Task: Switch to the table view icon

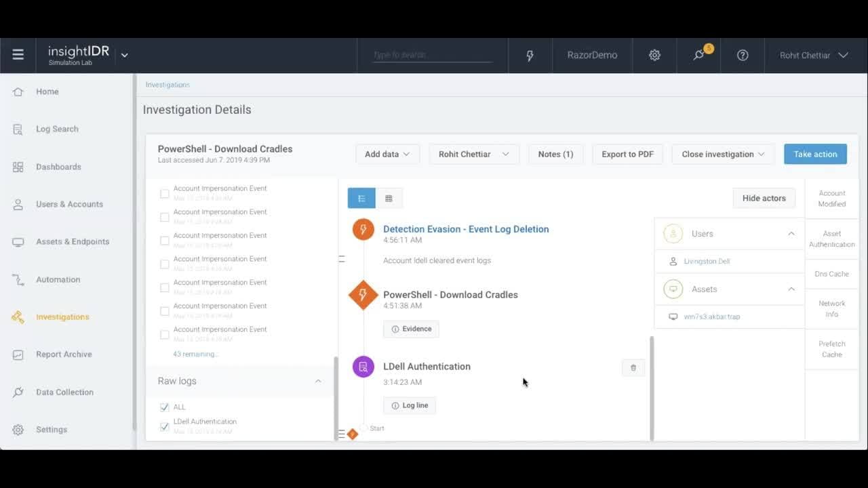Action: click(x=389, y=198)
